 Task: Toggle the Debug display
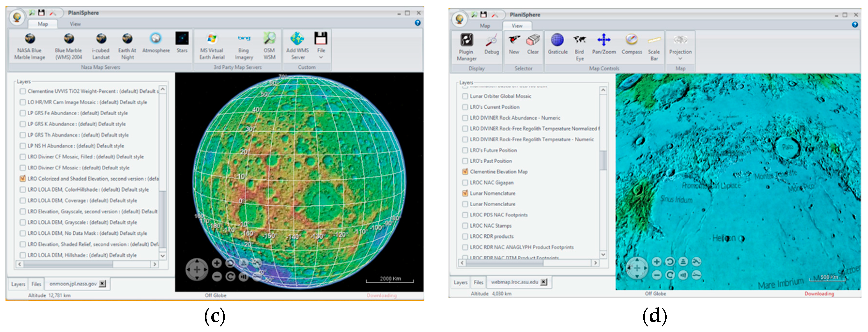coord(492,45)
